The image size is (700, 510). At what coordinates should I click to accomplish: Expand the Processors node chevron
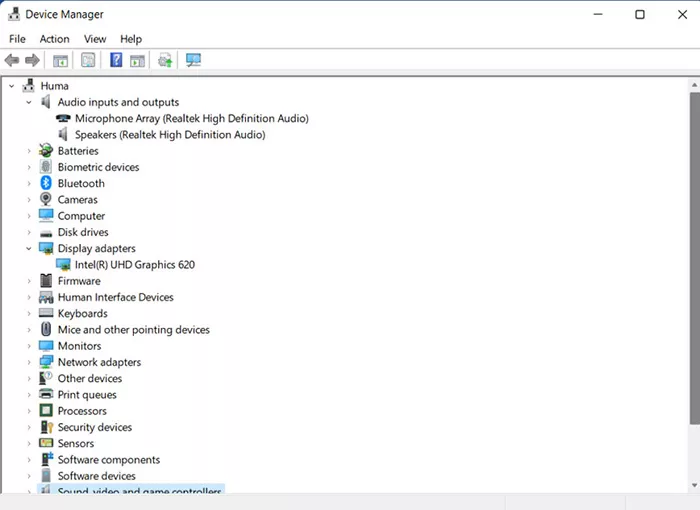29,411
